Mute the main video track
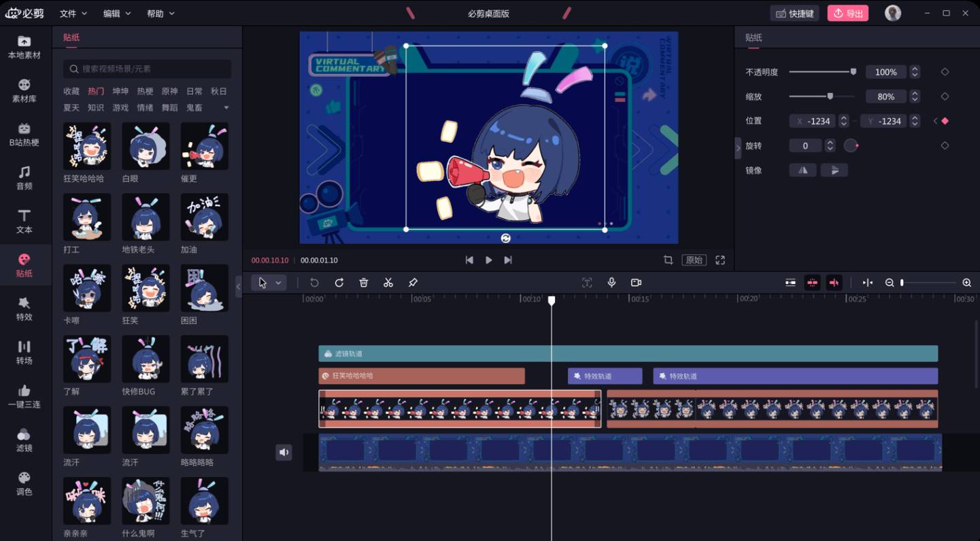Viewport: 980px width, 541px height. click(284, 452)
